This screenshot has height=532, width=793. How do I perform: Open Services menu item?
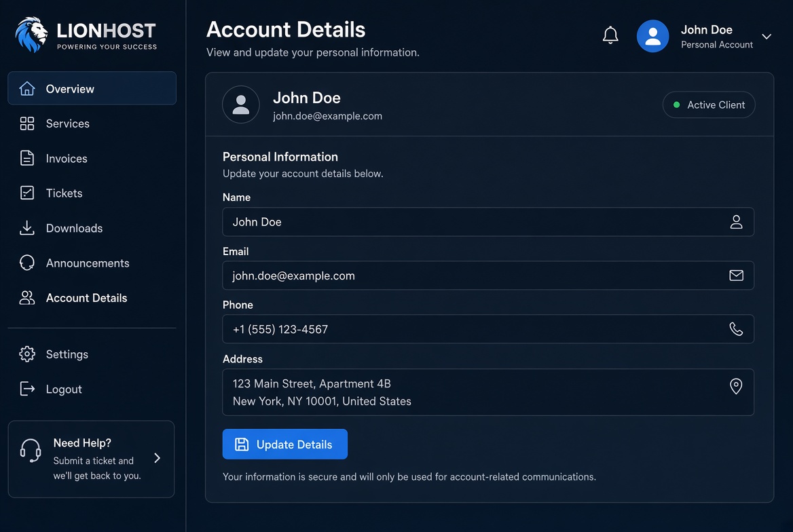92,123
